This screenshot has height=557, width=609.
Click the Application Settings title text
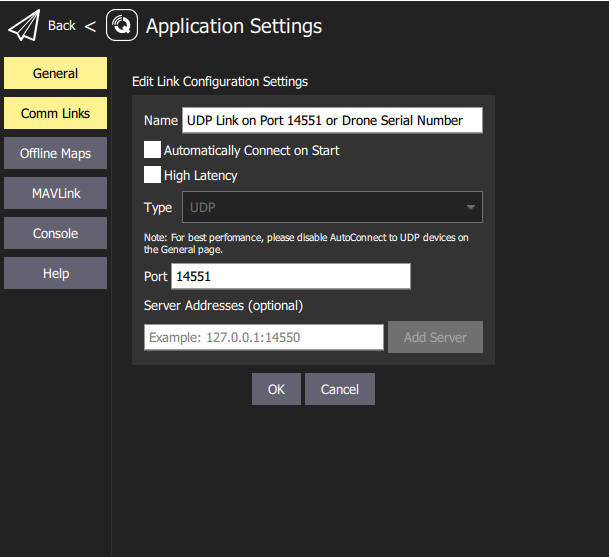coord(234,26)
